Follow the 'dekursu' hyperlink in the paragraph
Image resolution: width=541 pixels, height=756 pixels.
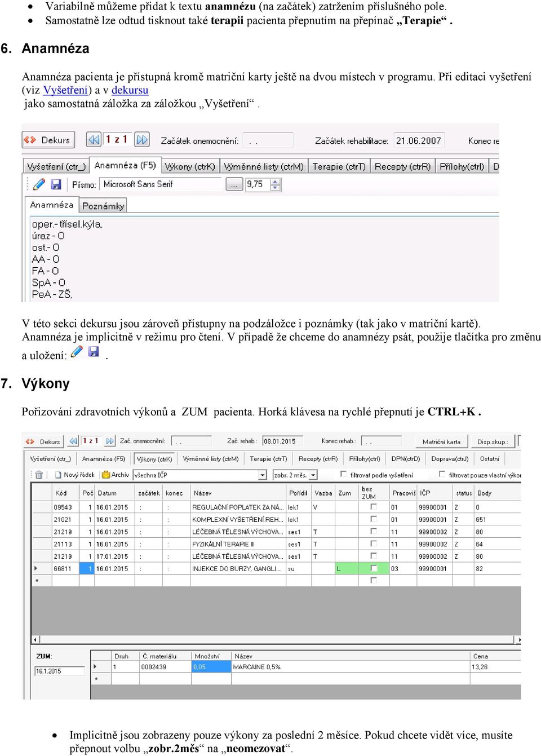pos(130,90)
